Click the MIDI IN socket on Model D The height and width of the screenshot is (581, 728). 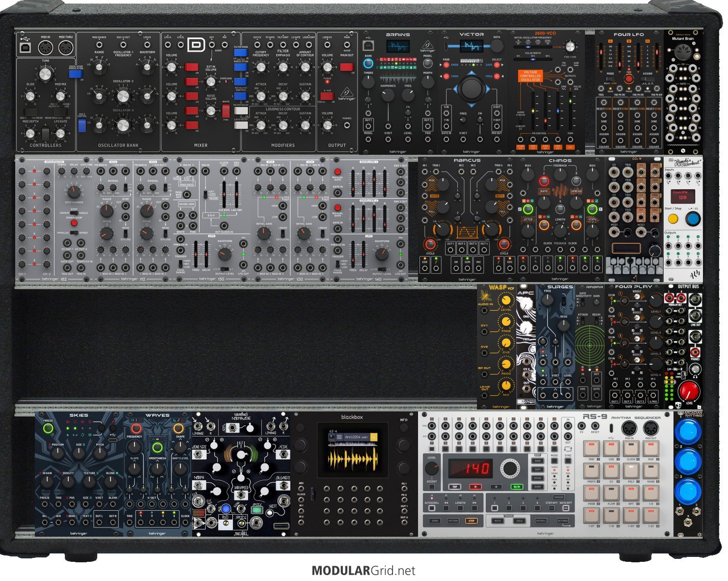45,48
